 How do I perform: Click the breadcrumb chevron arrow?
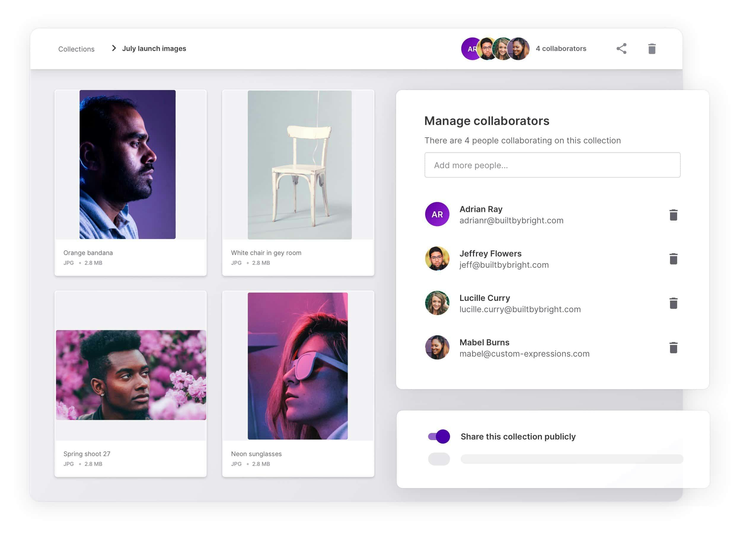(x=114, y=49)
